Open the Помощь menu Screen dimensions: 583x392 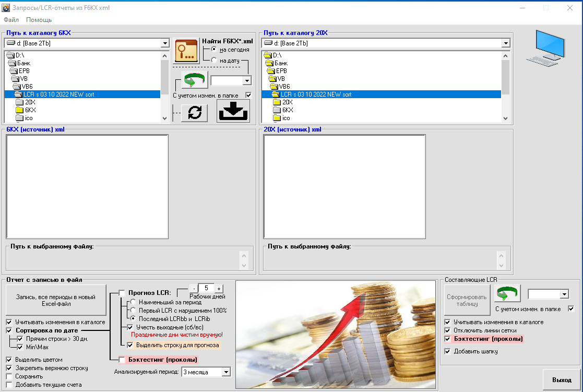[39, 20]
